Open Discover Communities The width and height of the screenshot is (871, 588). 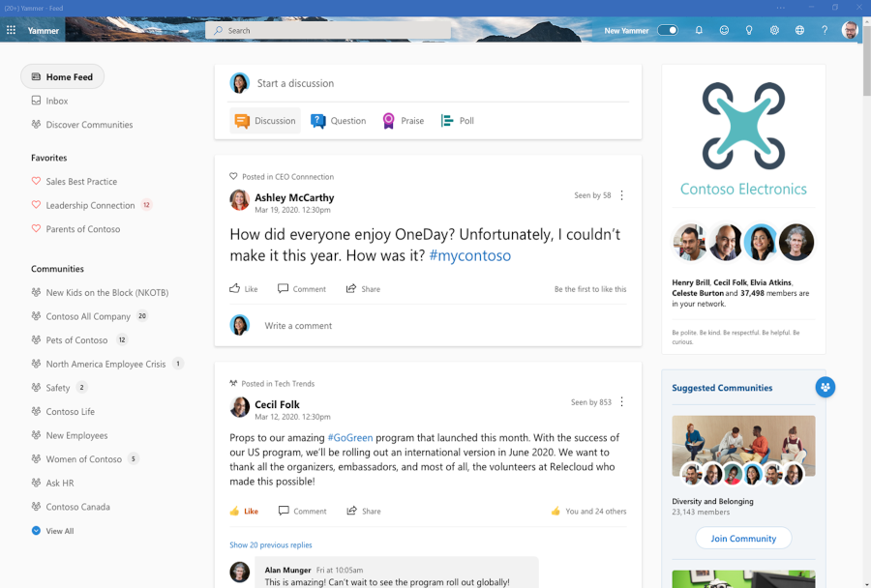(x=82, y=125)
